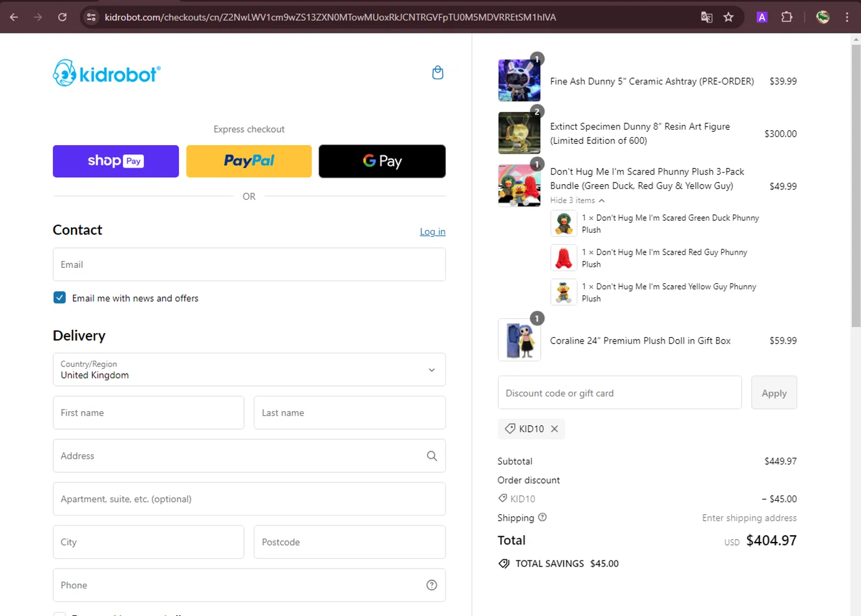The image size is (861, 616).
Task: Focus the Phone field
Action: 249,585
